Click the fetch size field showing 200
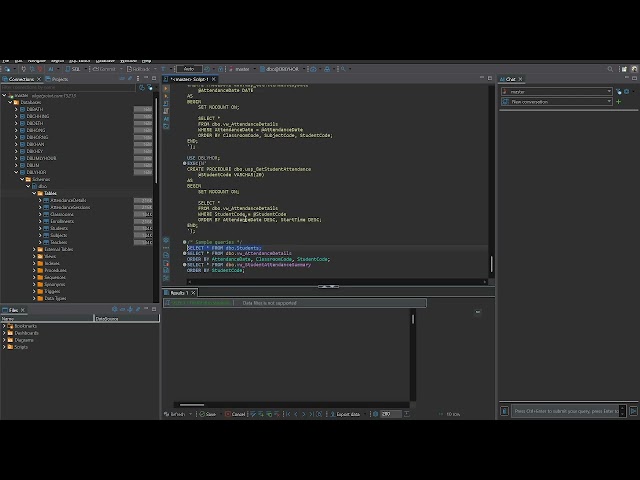The width and height of the screenshot is (640, 480). [391, 414]
